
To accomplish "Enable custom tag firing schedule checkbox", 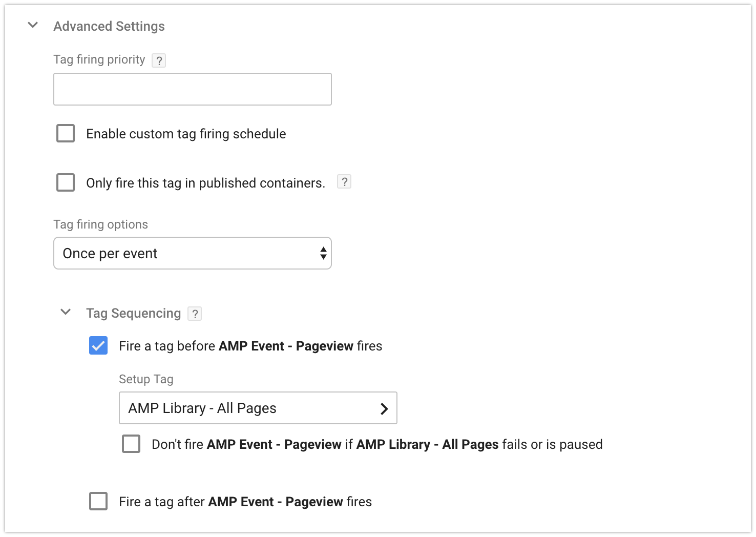I will point(66,133).
